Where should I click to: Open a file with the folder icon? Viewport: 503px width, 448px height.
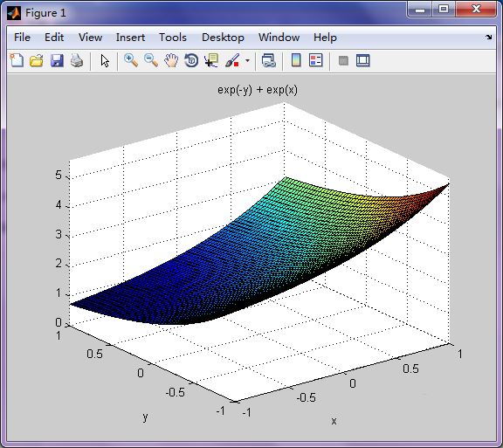point(37,60)
